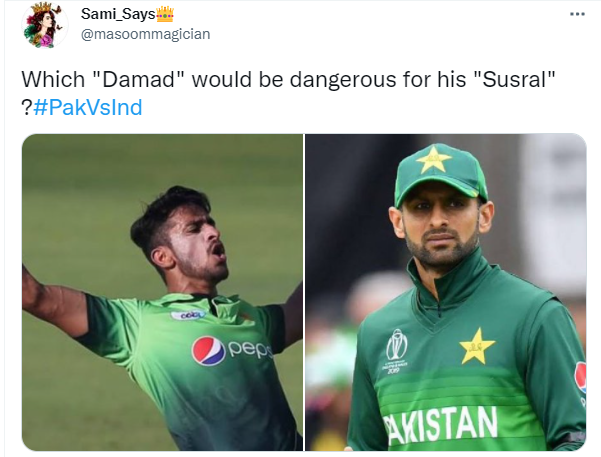Image resolution: width=601 pixels, height=457 pixels.
Task: Click the Pepsi logo on left player's jersey
Action: tap(208, 351)
